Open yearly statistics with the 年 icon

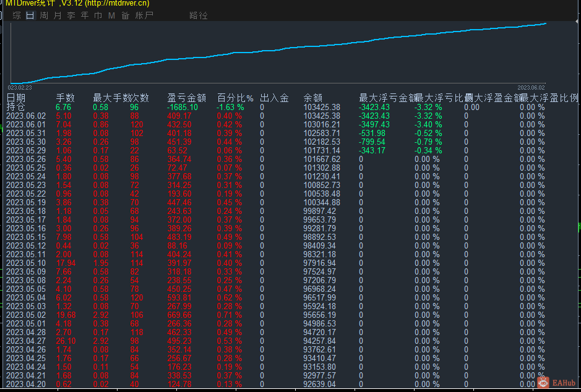[x=84, y=17]
